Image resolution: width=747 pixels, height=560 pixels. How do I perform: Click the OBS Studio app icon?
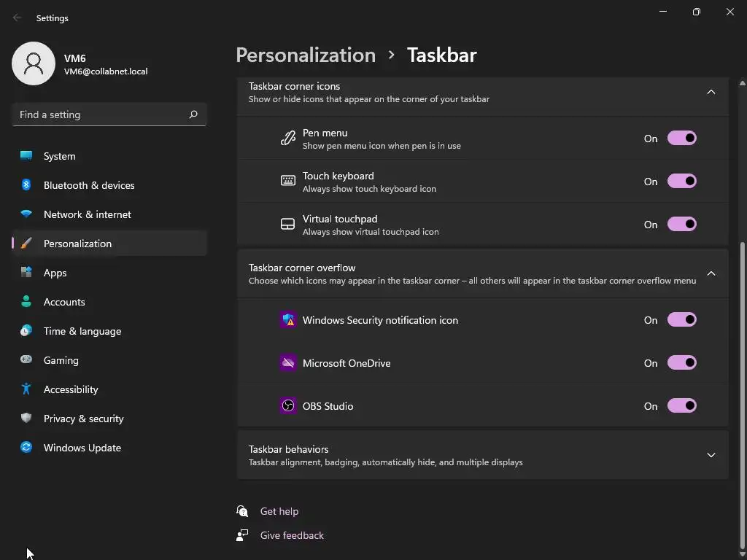click(288, 406)
